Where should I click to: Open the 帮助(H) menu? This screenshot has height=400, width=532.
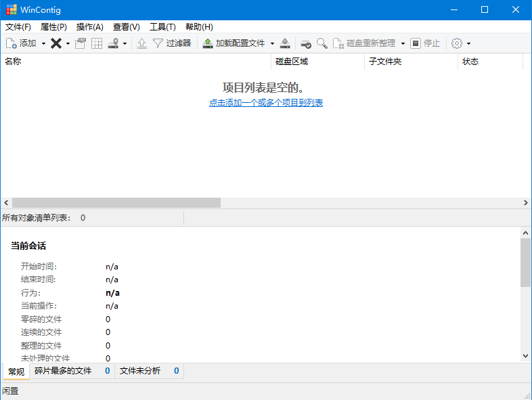tap(199, 27)
